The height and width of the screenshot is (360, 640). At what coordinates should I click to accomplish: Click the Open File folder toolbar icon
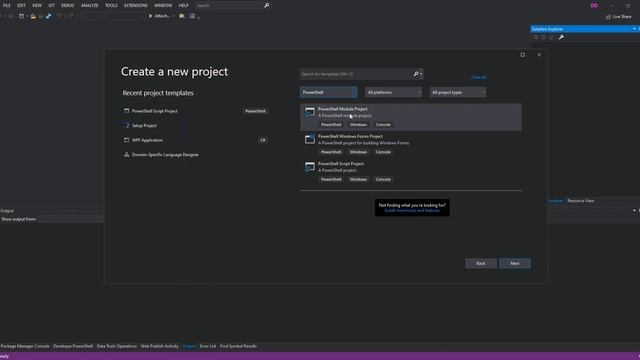coord(33,16)
